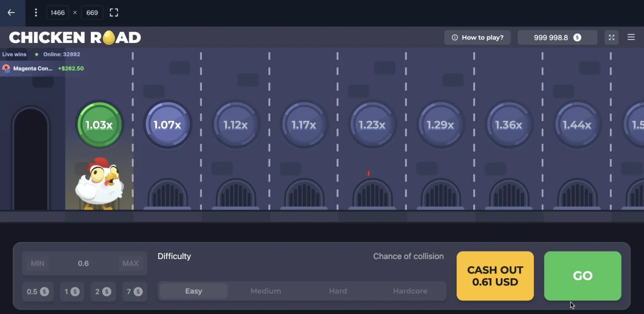Edit the viewport width field 1466
The height and width of the screenshot is (314, 644).
(x=57, y=13)
